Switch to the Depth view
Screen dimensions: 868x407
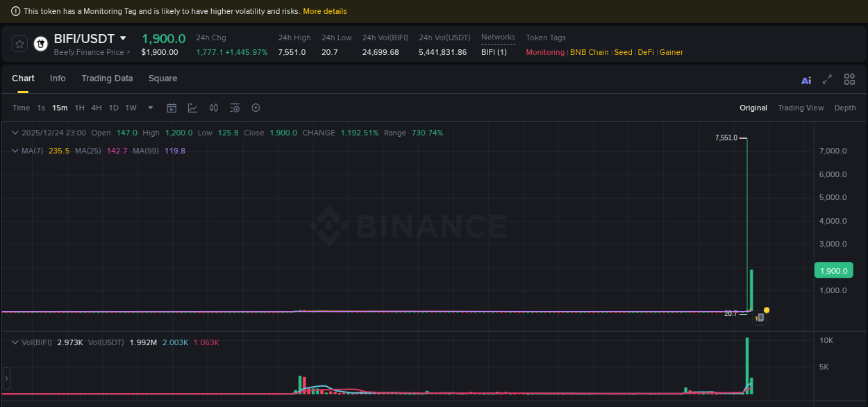tap(845, 108)
